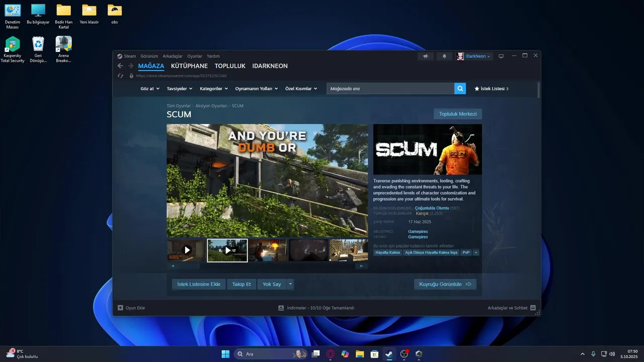Click the Hayatta Kalma tag
Image resolution: width=644 pixels, height=362 pixels.
(388, 252)
